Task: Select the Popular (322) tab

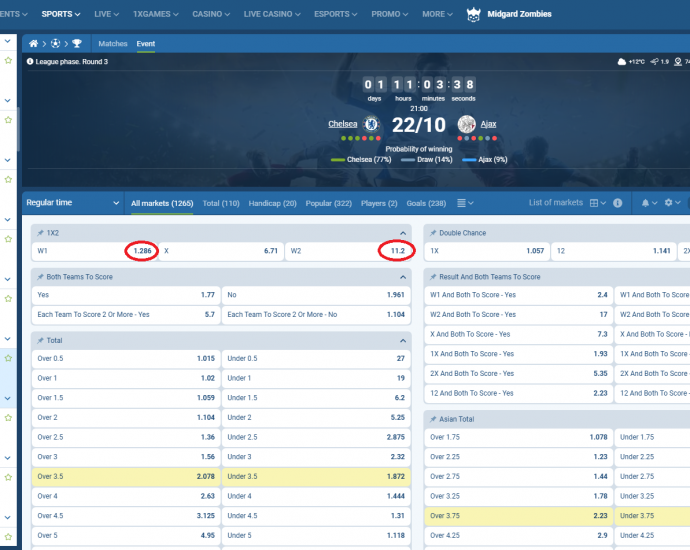Action: pos(329,203)
